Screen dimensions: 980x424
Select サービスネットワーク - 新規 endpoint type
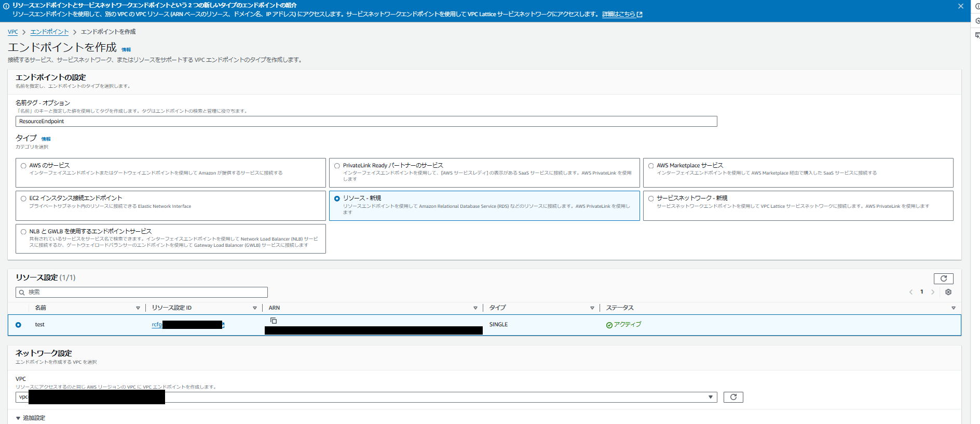pos(651,198)
